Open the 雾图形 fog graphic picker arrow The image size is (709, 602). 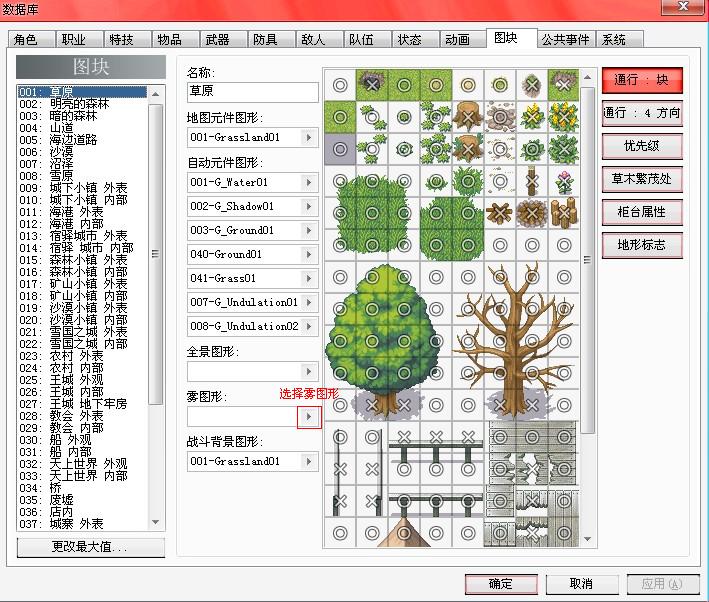(309, 417)
